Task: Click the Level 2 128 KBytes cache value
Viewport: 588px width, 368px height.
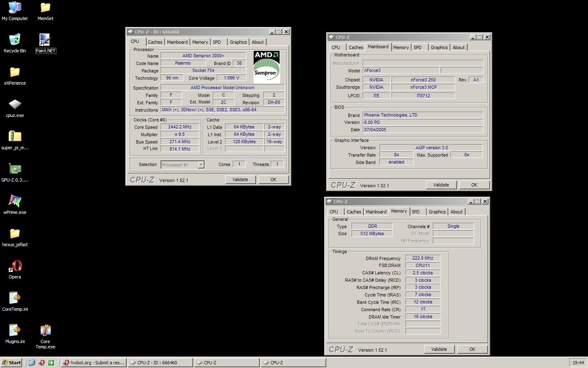Action: click(x=244, y=141)
